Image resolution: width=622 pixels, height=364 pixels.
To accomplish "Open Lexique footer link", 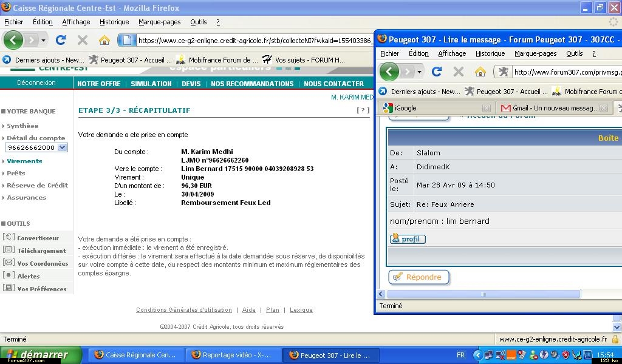I will (301, 310).
